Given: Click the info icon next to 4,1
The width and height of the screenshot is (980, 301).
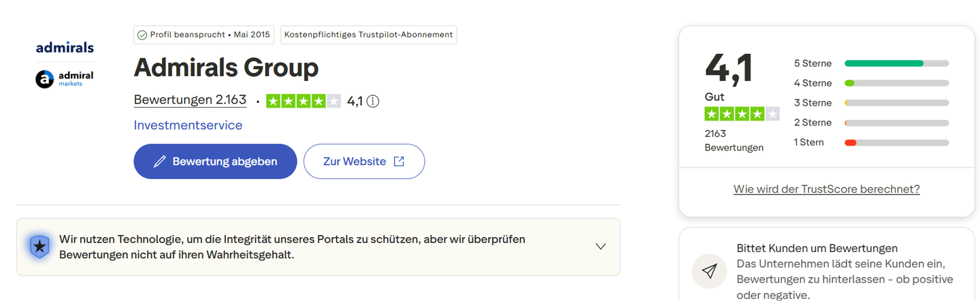Looking at the screenshot, I should 373,101.
